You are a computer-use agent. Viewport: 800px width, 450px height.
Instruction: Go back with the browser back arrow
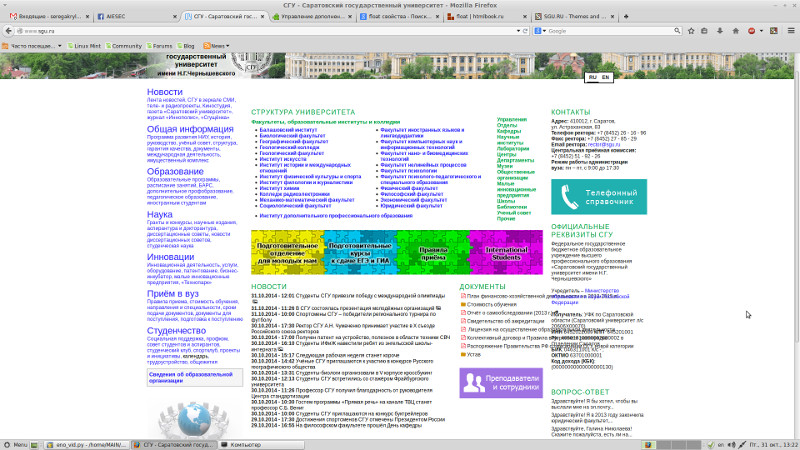click(9, 31)
